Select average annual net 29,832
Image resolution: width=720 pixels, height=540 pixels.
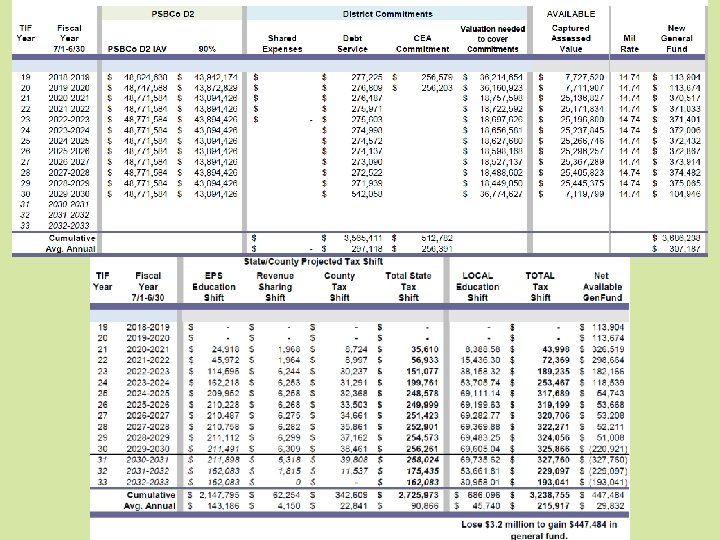point(610,506)
